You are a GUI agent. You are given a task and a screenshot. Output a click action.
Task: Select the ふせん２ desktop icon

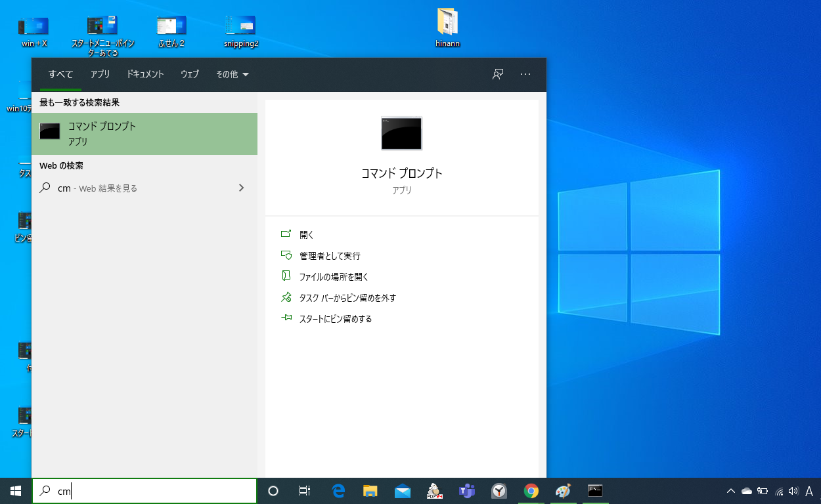pos(171,31)
